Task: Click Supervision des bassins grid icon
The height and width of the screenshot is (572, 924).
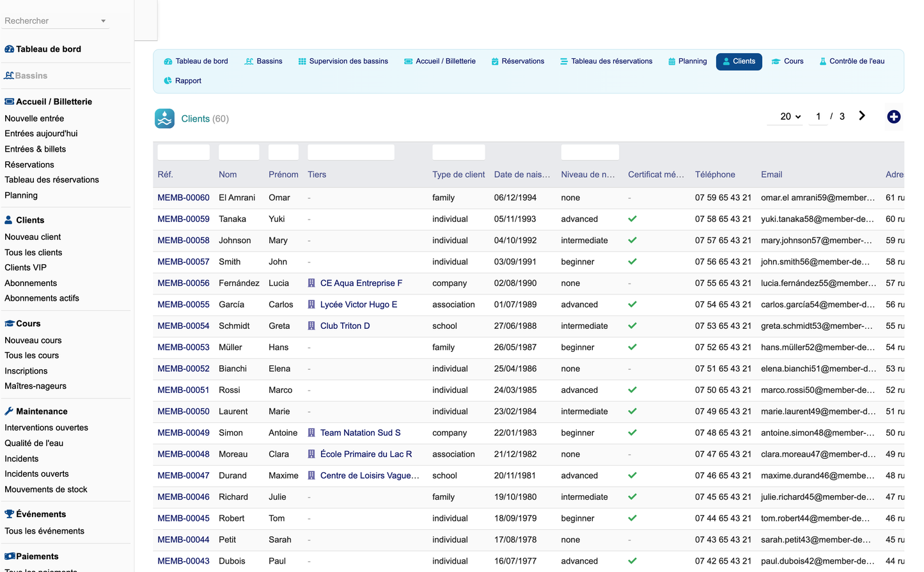Action: tap(302, 61)
